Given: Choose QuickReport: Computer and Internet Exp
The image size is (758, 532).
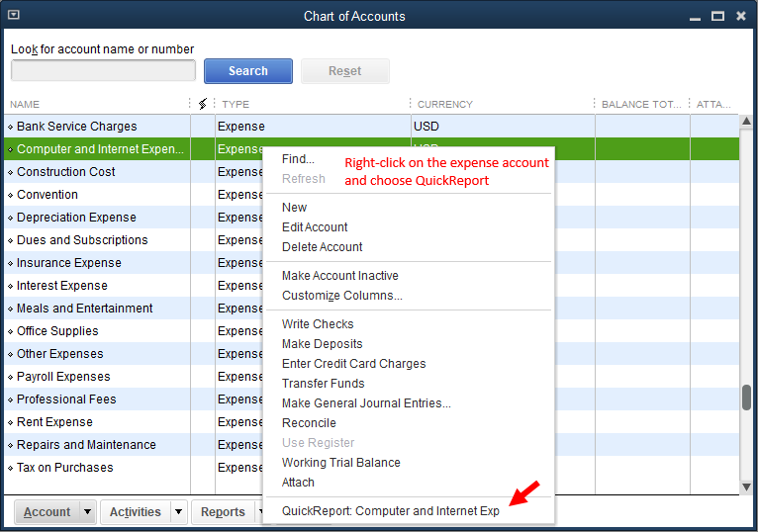Looking at the screenshot, I should (390, 511).
